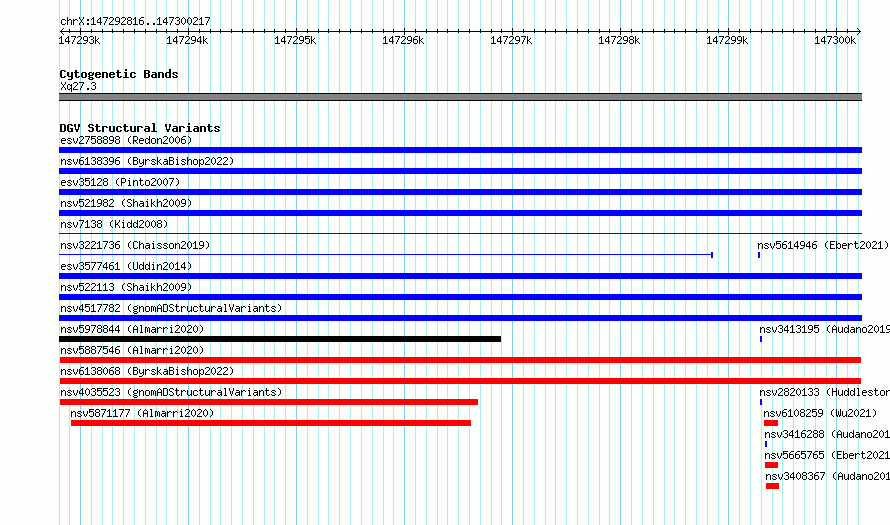The width and height of the screenshot is (890, 525).
Task: Open nsv3408367 Audano variant label
Action: [828, 476]
